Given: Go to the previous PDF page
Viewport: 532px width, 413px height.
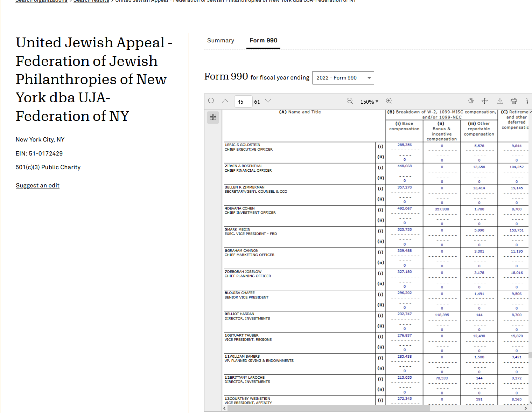Looking at the screenshot, I should pyautogui.click(x=225, y=101).
